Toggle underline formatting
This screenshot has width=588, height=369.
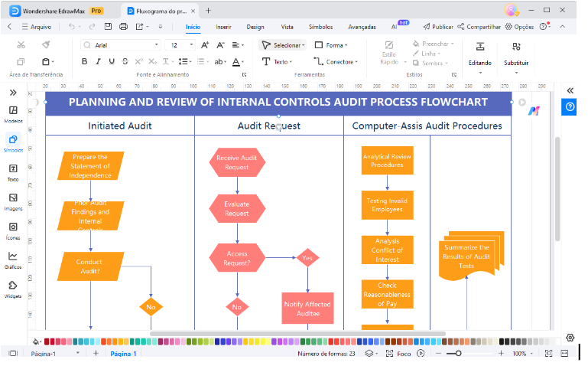click(112, 61)
